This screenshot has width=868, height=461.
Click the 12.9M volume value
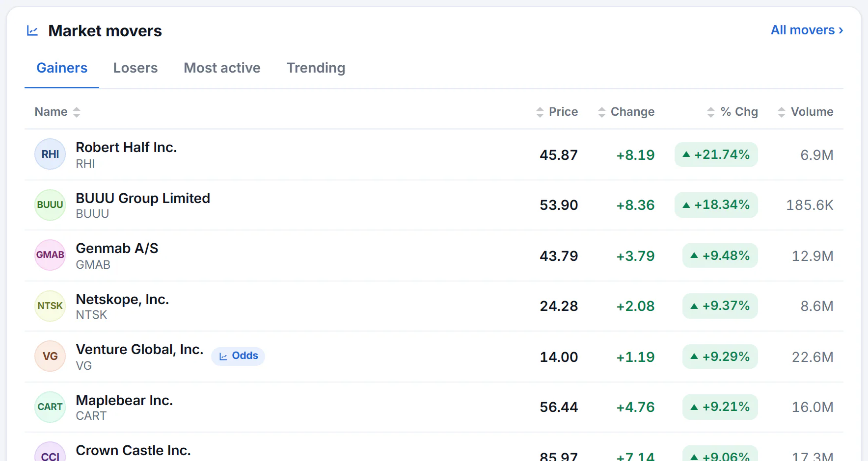[x=813, y=256]
